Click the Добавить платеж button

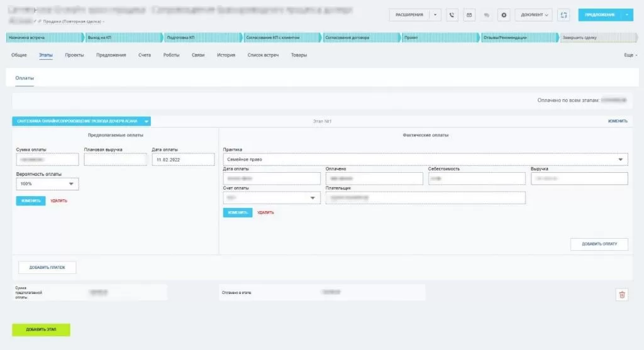tap(47, 268)
